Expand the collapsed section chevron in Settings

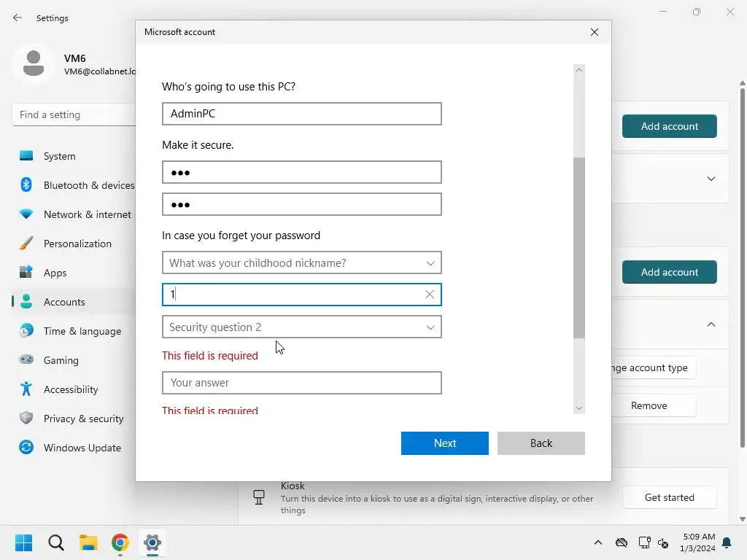point(711,179)
